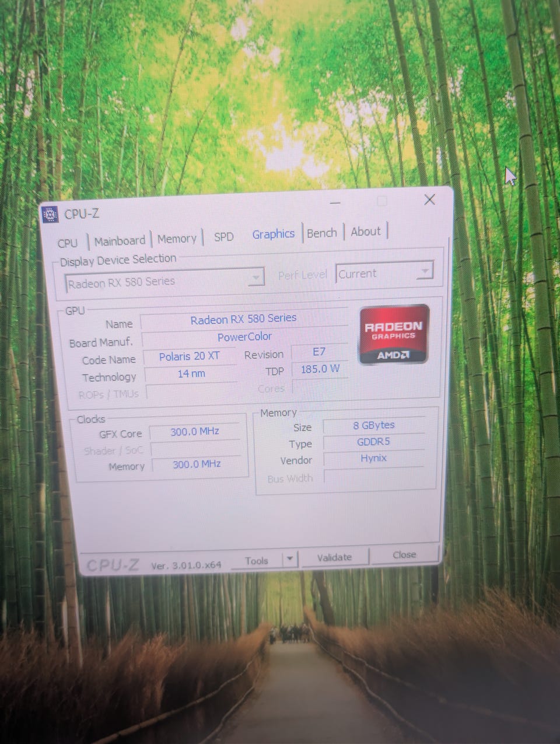560x744 pixels.
Task: Click the Memory clock 300.0 MHz value
Action: tap(197, 464)
